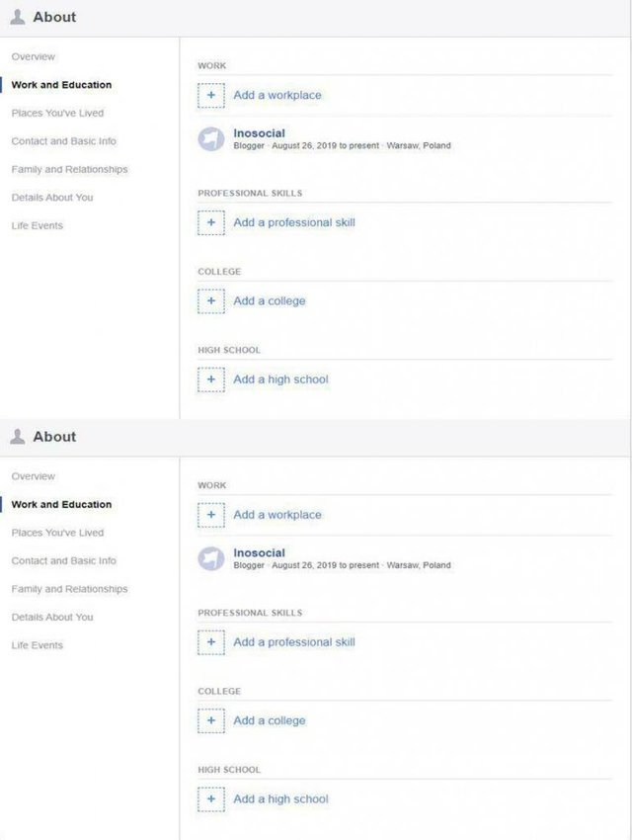Click Inosocial page logo in upper panel

tap(210, 139)
